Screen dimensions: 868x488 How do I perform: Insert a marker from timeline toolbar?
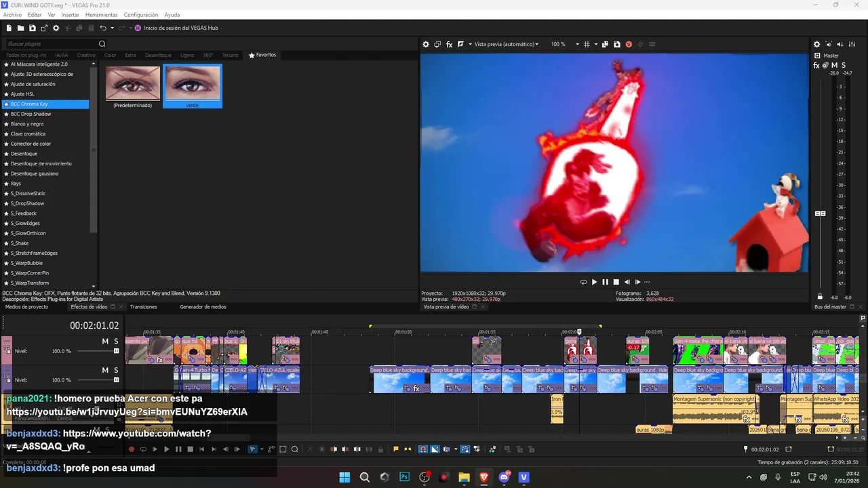click(x=396, y=449)
